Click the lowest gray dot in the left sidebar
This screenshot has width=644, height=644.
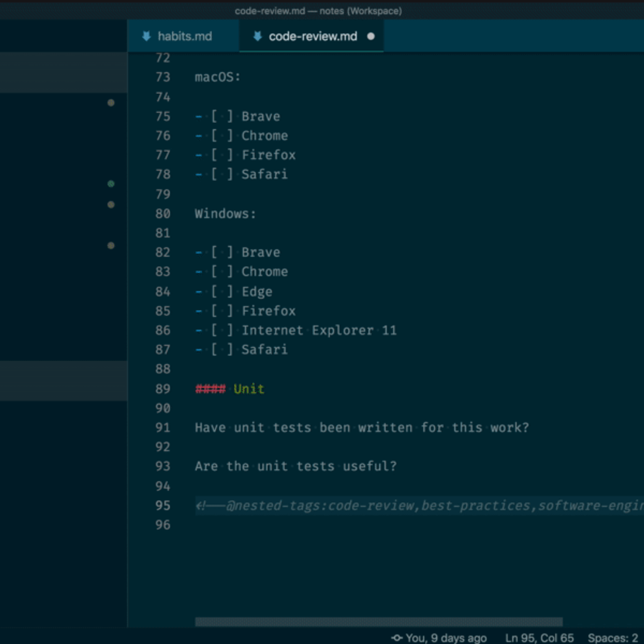pyautogui.click(x=111, y=246)
